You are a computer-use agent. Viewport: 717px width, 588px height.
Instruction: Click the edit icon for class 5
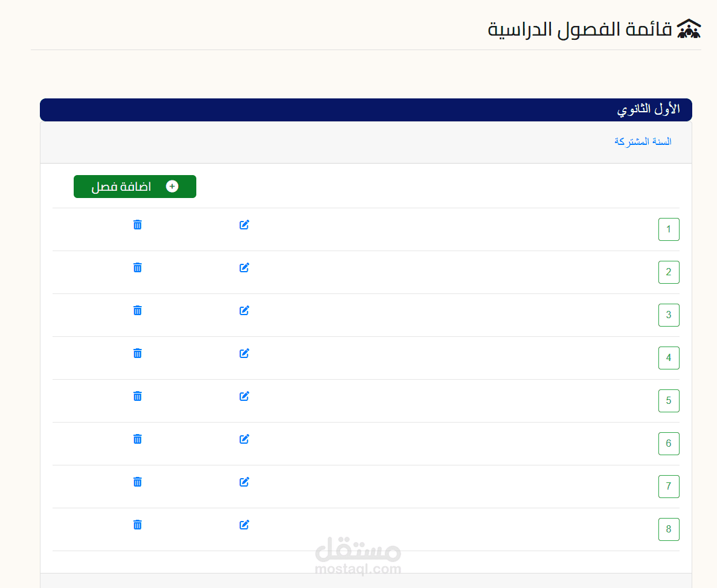tap(244, 396)
